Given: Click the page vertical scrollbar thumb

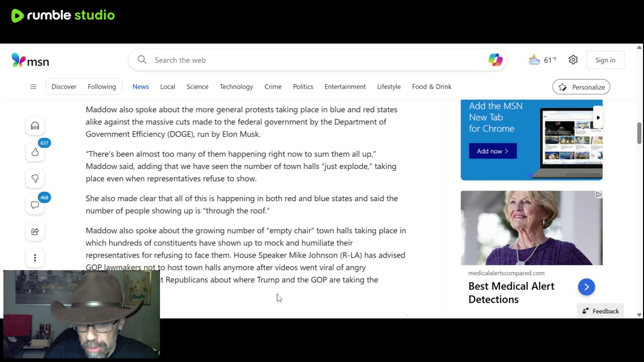Looking at the screenshot, I should pyautogui.click(x=639, y=133).
